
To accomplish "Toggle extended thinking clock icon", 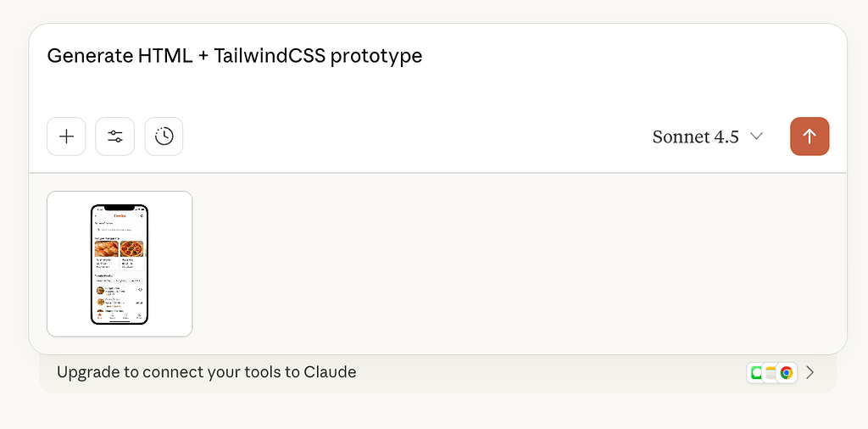I will click(x=164, y=136).
